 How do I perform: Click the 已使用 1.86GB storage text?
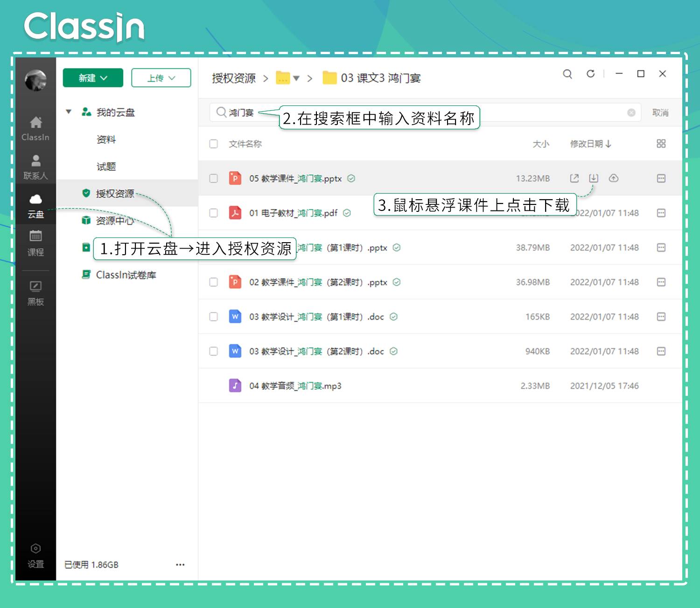(x=91, y=565)
